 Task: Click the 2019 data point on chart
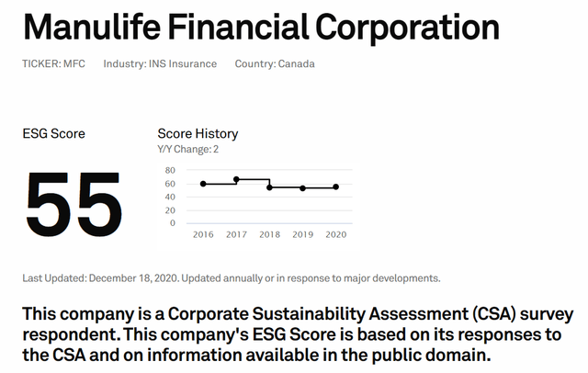point(302,188)
